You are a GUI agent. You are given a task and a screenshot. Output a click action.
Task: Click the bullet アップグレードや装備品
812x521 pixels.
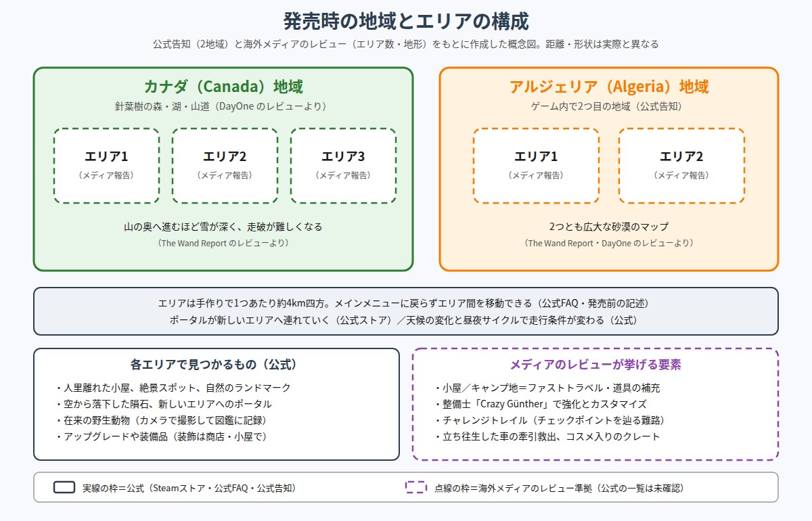coord(162,436)
